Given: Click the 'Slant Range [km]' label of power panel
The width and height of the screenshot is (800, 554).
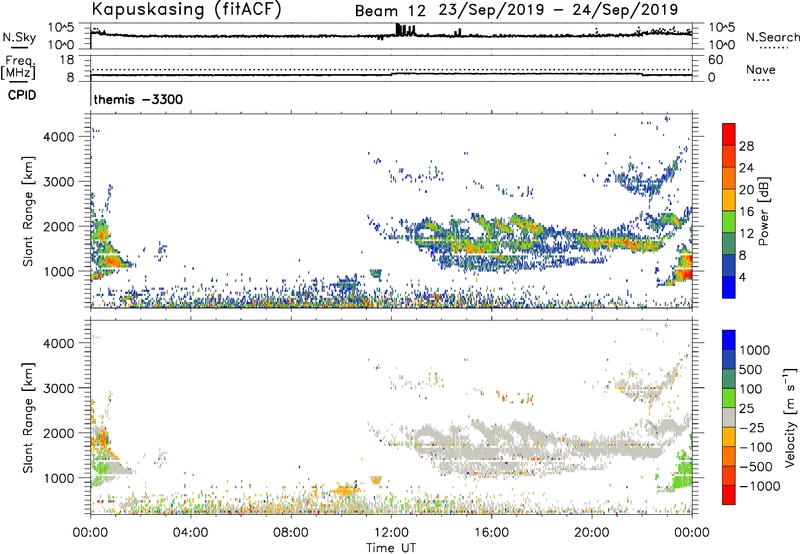Looking at the screenshot, I should point(28,211).
